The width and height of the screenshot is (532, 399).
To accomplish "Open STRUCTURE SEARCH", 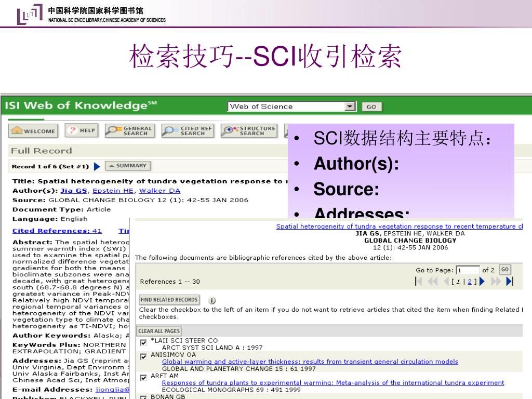I will pos(249,130).
